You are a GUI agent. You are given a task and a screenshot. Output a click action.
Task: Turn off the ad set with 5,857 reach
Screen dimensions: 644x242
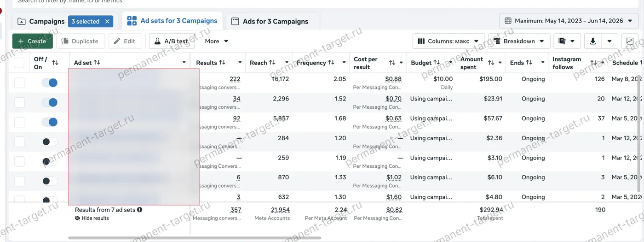click(49, 122)
